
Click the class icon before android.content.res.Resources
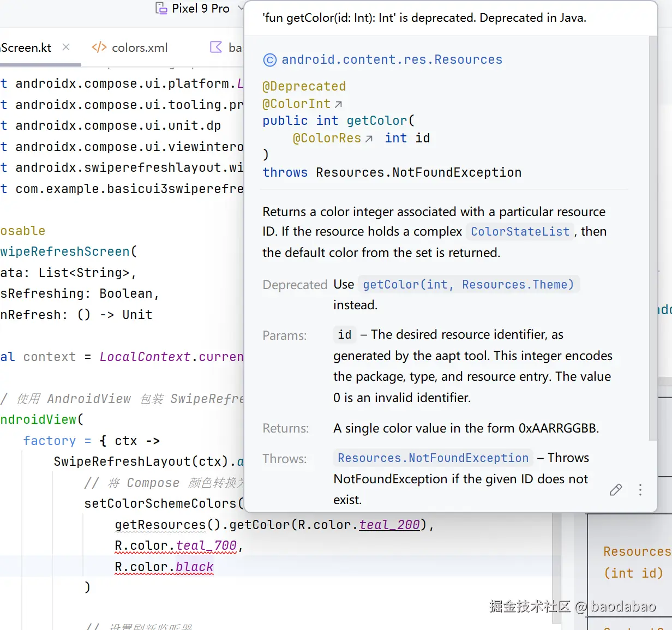(x=270, y=60)
